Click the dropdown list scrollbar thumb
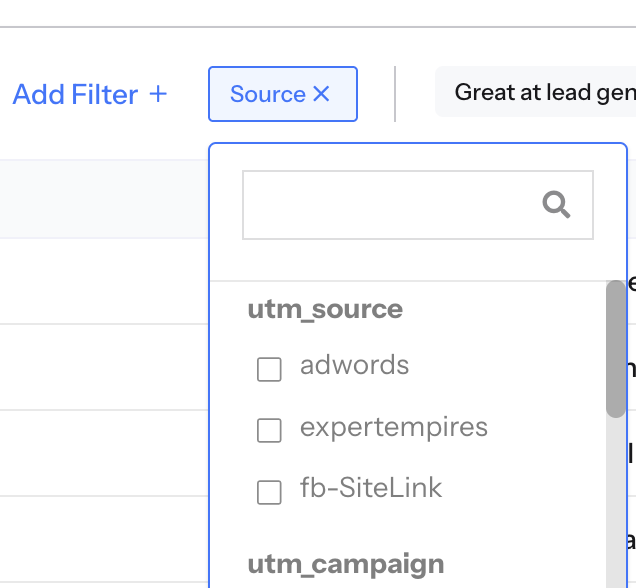This screenshot has height=588, width=636. click(x=616, y=349)
